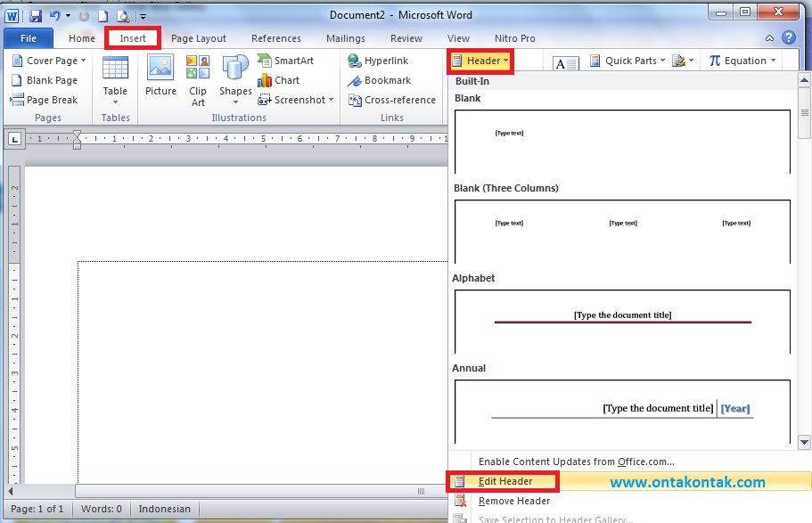The image size is (812, 523).
Task: Open the Shapes dropdown
Action: coord(235,80)
